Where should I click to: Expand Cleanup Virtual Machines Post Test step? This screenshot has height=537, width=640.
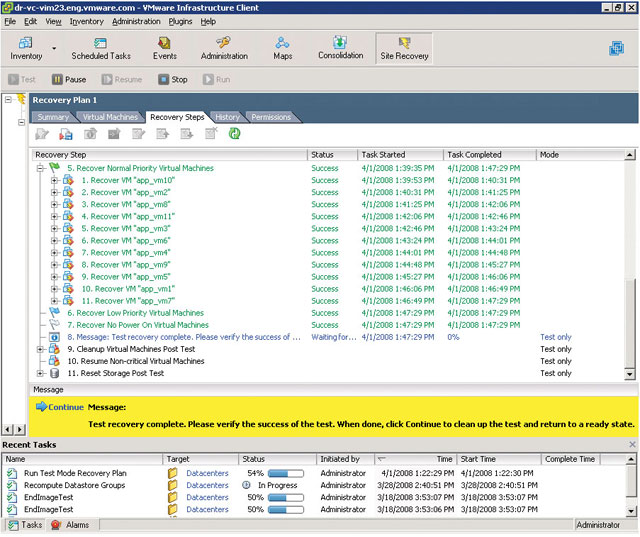pos(40,349)
